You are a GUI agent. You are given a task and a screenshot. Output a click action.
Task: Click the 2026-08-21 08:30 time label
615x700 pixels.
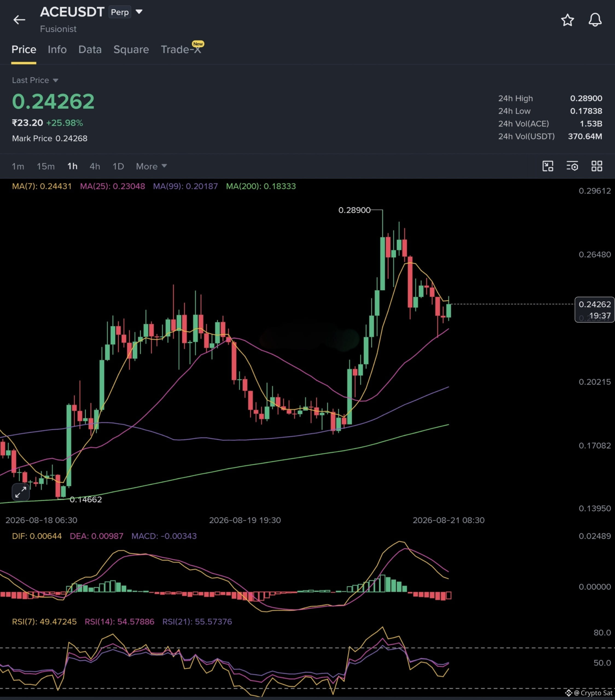pos(448,520)
